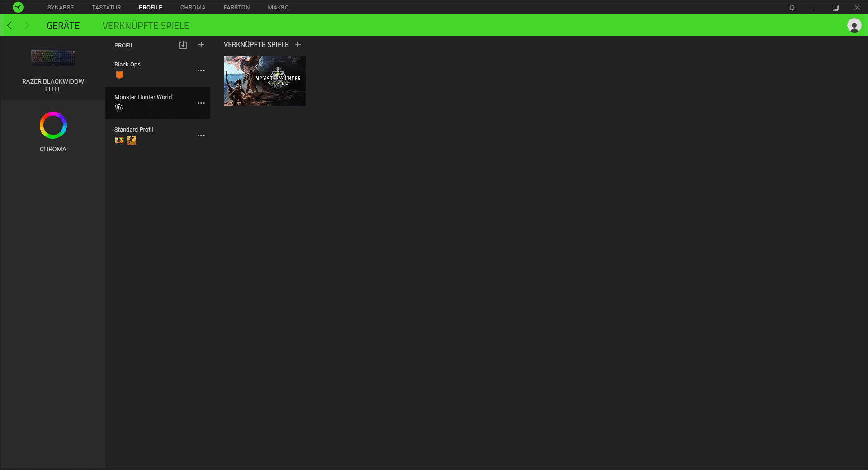Open the import profile icon
The image size is (868, 470).
183,45
